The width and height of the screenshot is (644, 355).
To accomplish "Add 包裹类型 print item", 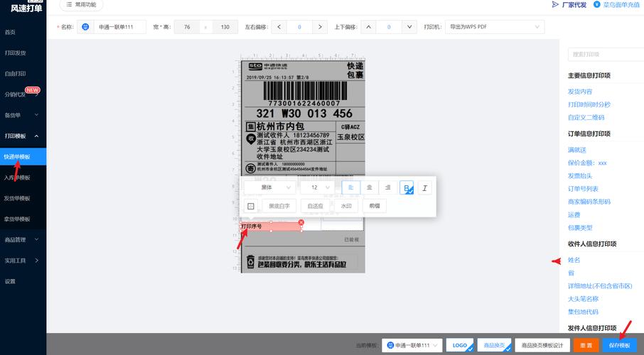I will tap(580, 228).
